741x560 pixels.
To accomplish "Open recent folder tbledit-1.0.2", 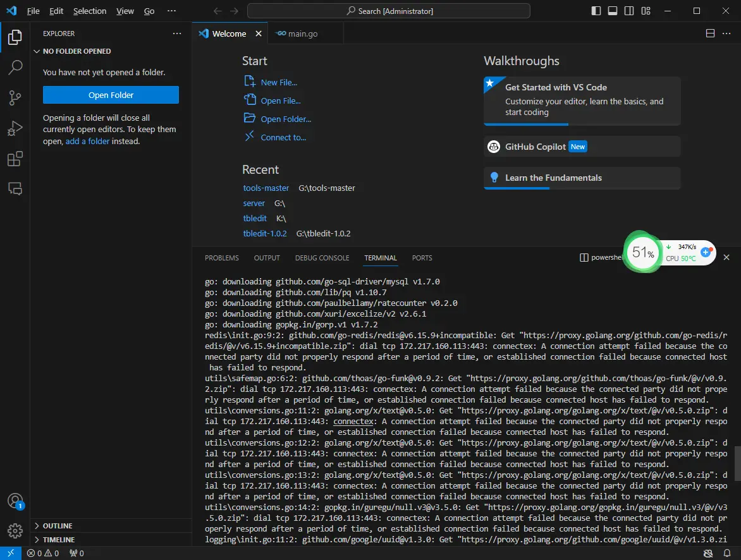I will coord(265,233).
